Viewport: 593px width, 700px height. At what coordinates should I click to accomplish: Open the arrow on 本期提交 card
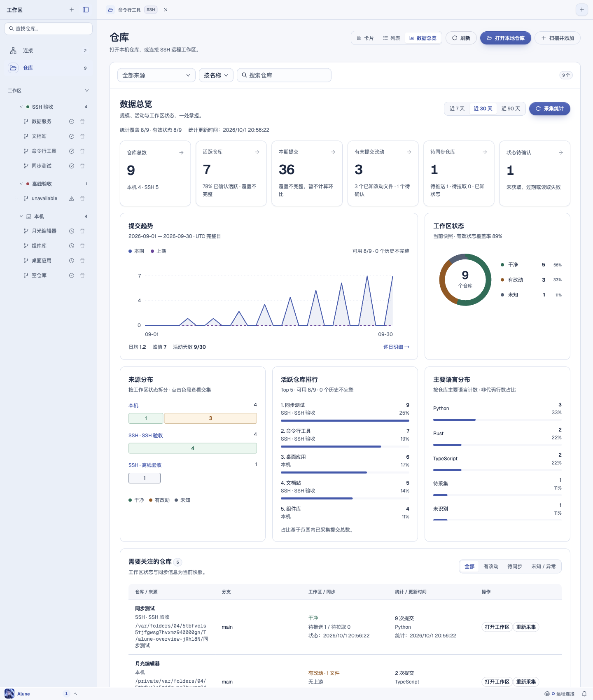[333, 152]
